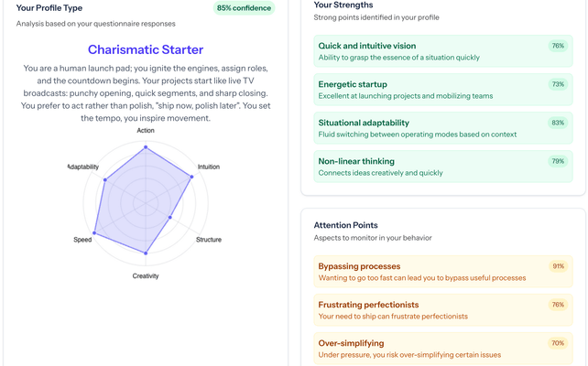Click the 79% Non-linear thinking badge
This screenshot has height=366, width=588.
pos(557,161)
